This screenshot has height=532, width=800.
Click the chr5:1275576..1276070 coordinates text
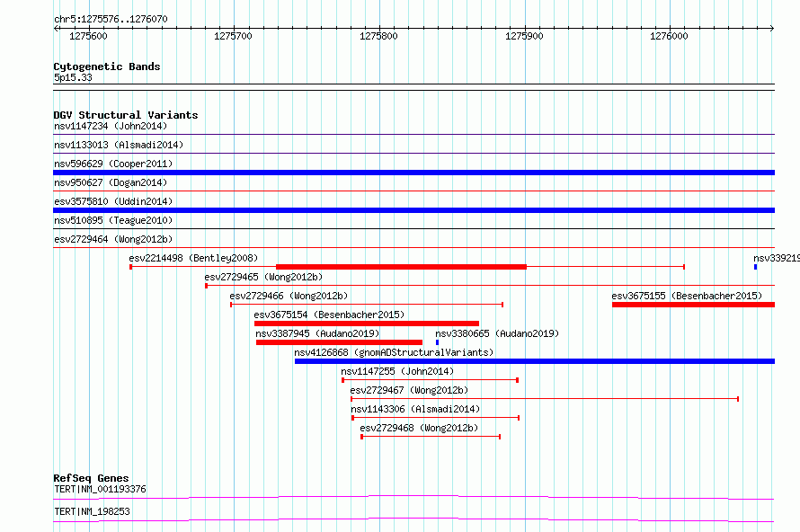[x=111, y=19]
